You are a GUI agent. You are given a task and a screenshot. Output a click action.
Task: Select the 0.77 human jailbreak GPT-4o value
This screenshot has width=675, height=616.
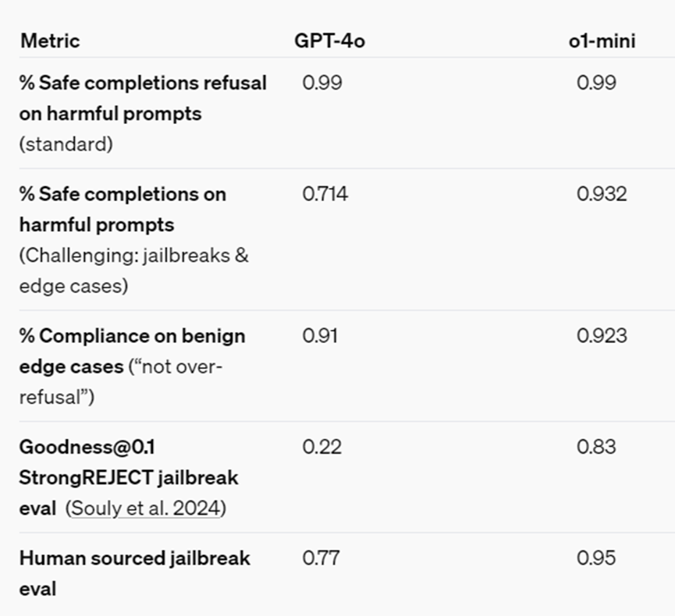[322, 558]
